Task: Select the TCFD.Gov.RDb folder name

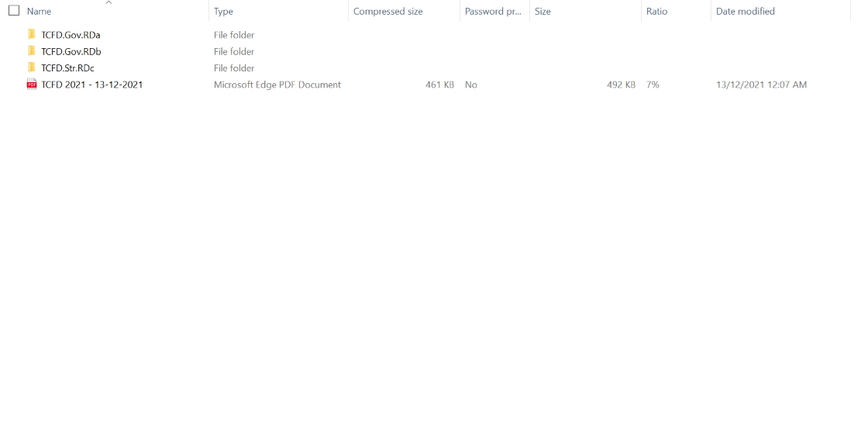Action: [71, 51]
